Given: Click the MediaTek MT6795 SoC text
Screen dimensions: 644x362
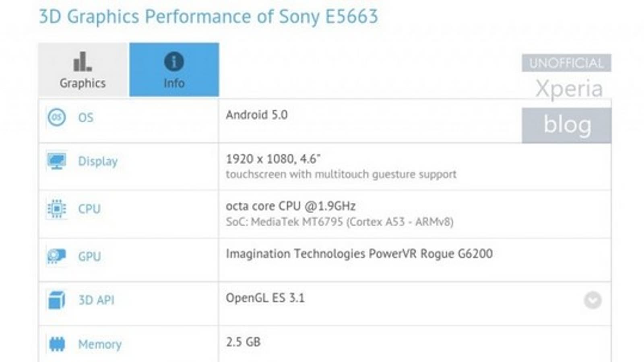Looking at the screenshot, I should tap(339, 222).
